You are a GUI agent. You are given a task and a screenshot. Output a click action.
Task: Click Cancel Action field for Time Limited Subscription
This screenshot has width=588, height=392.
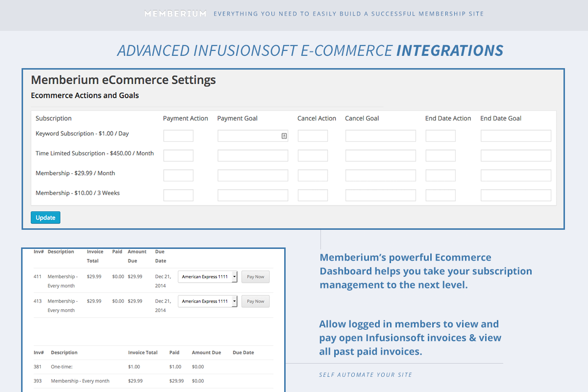pos(313,156)
